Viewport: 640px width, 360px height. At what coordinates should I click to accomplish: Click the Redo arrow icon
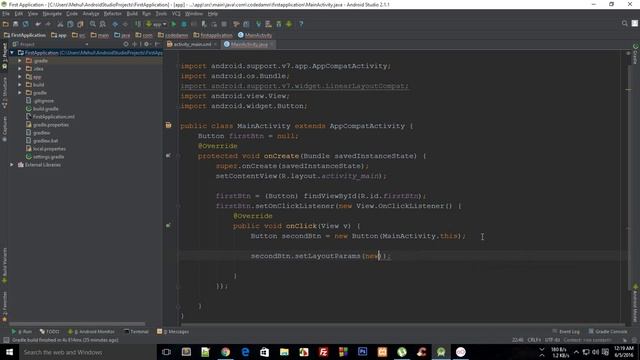pos(48,24)
